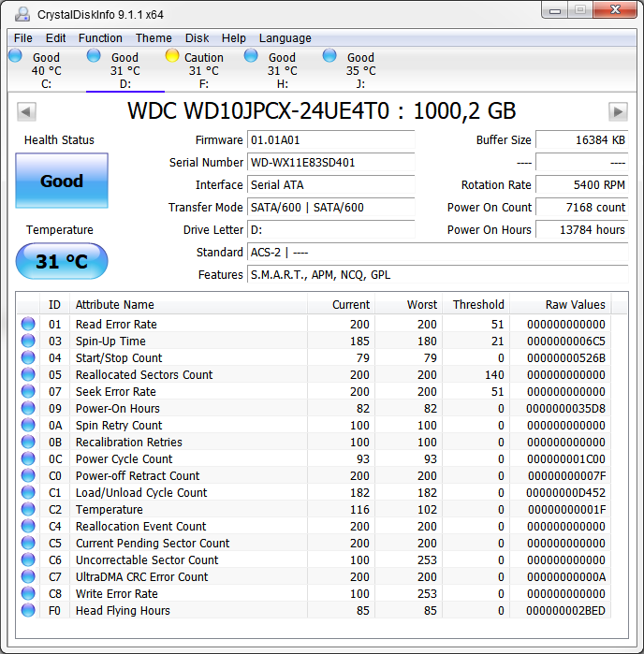644x654 pixels.
Task: Open the Disk menu
Action: tap(197, 38)
